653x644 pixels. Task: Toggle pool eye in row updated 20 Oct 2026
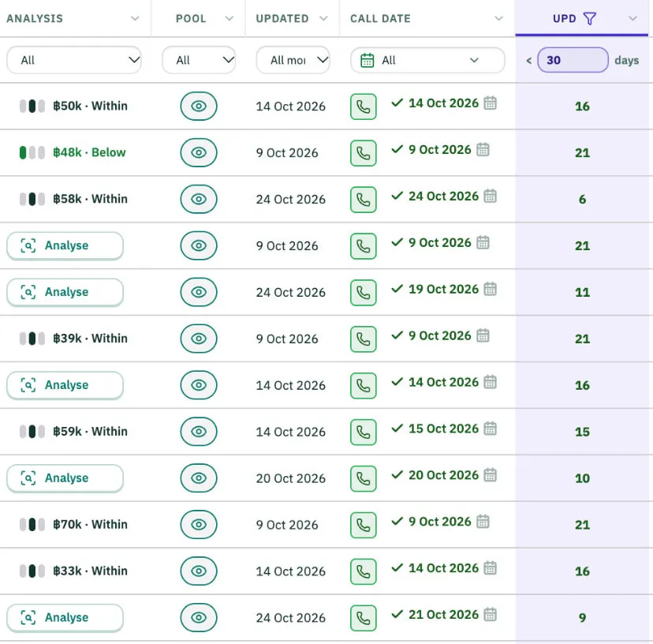click(x=199, y=478)
